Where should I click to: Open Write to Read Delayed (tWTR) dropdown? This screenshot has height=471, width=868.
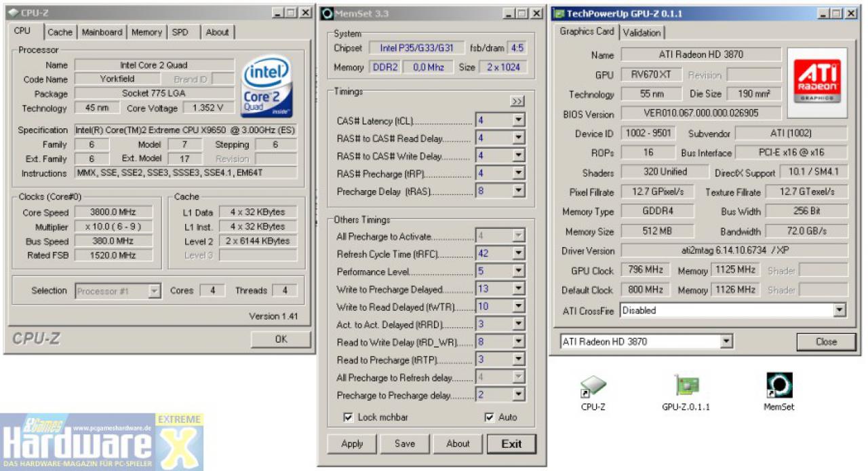519,307
